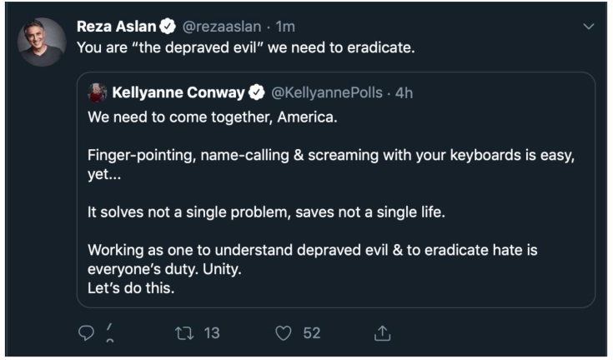Click the share upload icon
613x364 pixels.
tap(383, 333)
